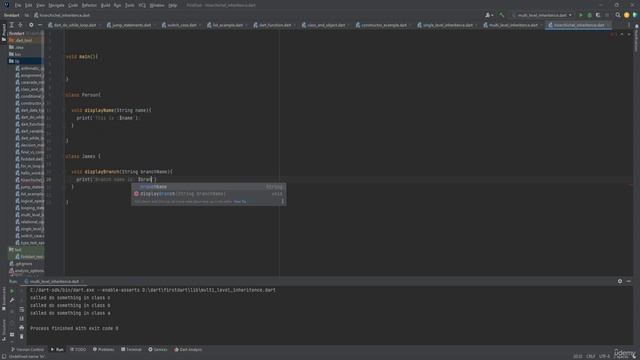Click the Project panel settings gear icon

coord(31,25)
